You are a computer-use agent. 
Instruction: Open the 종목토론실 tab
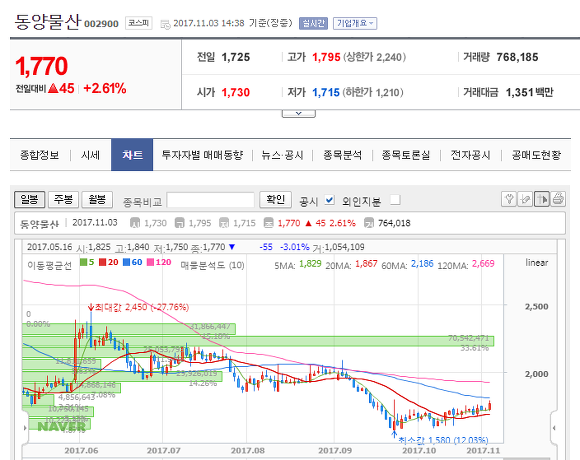pos(406,155)
